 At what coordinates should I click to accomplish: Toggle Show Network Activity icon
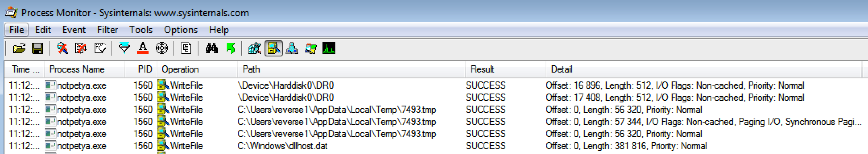pyautogui.click(x=292, y=49)
